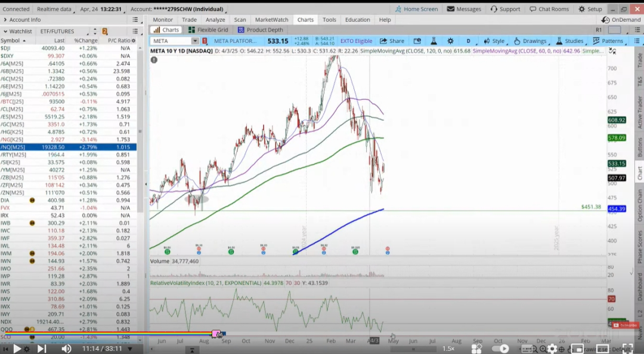Click the icon right of the moving-average labels
The height and width of the screenshot is (354, 644).
tap(612, 51)
